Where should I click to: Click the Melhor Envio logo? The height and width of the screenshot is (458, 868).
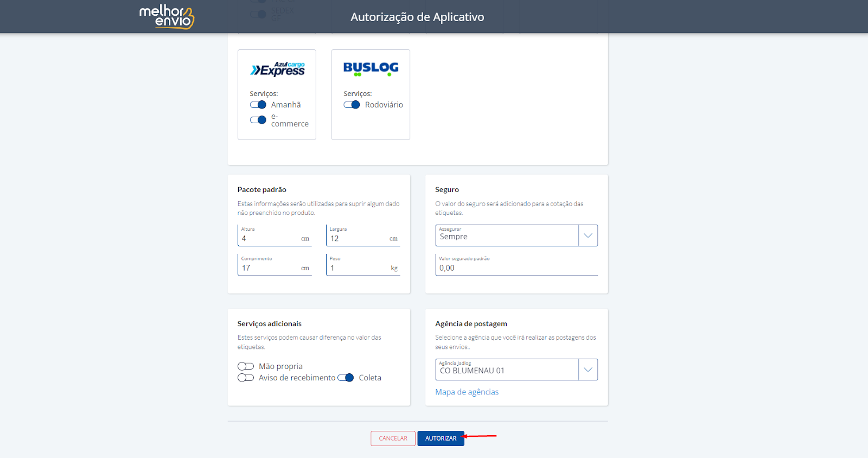click(x=167, y=17)
